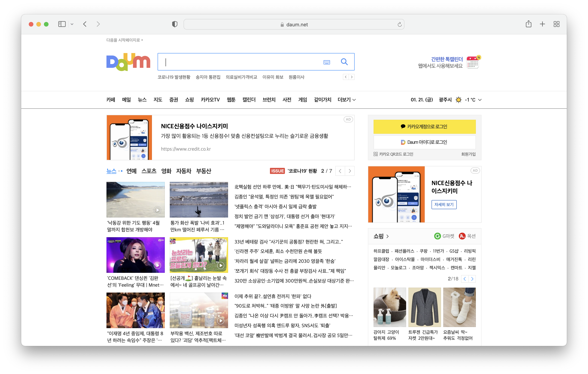Go to next issue with right arrow
588x374 pixels.
coord(350,171)
